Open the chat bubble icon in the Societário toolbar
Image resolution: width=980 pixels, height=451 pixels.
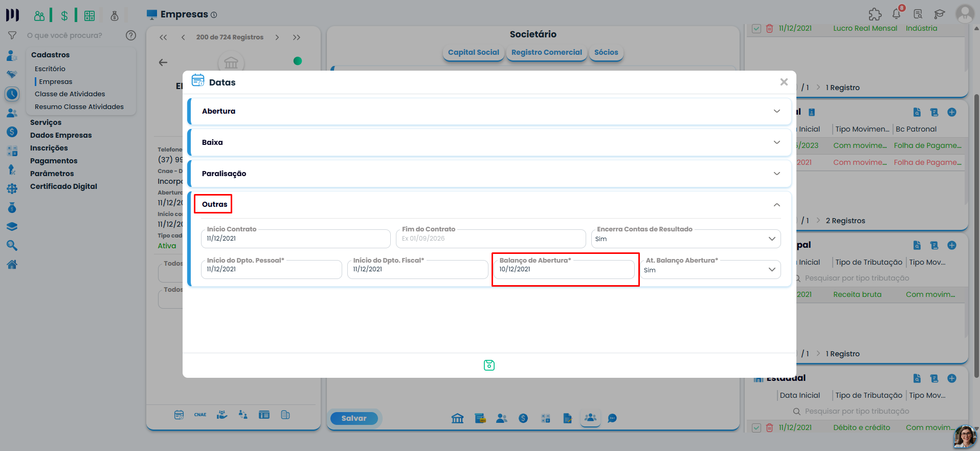tap(612, 418)
